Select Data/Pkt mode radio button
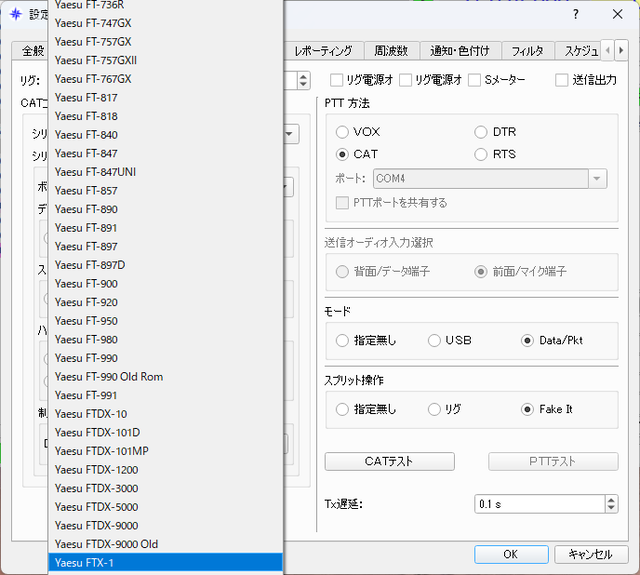Viewport: 640px width, 575px height. pyautogui.click(x=527, y=340)
